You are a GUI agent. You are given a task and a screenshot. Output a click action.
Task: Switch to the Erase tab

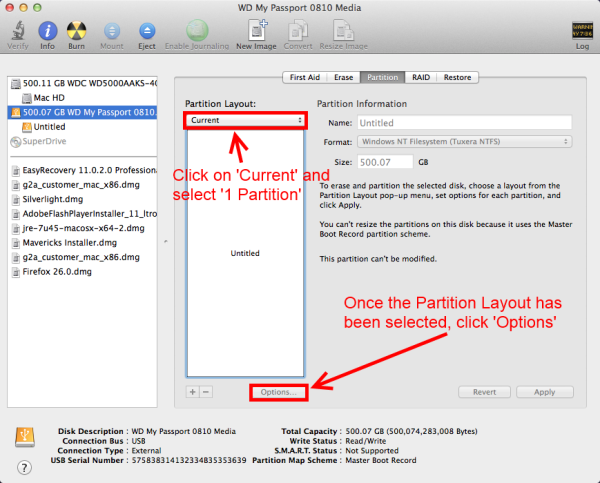click(344, 77)
